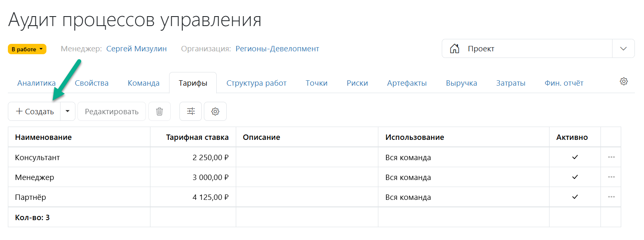Toggle the Активно checkmark for Партнёр
Viewport: 644px width, 240px height.
pos(575,197)
